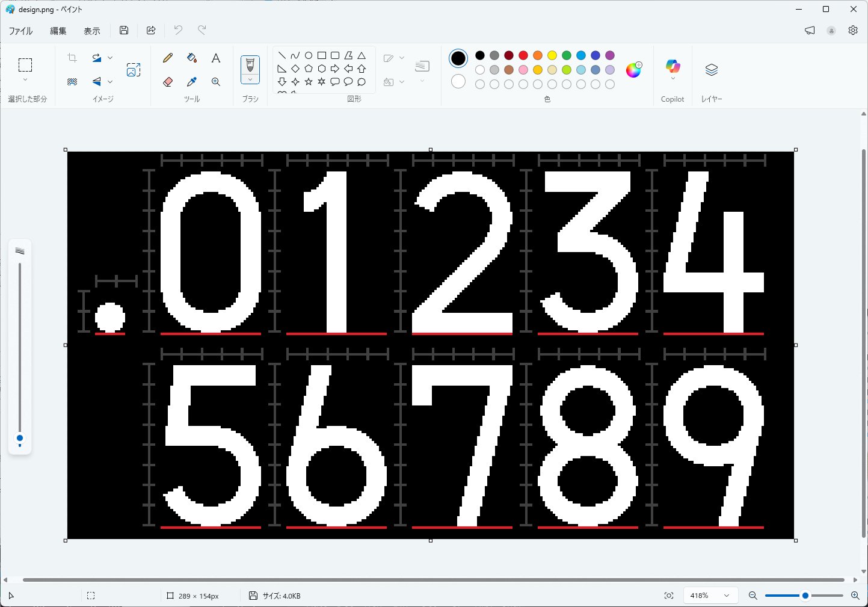Open the ファイル menu
Screen dimensions: 868x607
click(20, 31)
